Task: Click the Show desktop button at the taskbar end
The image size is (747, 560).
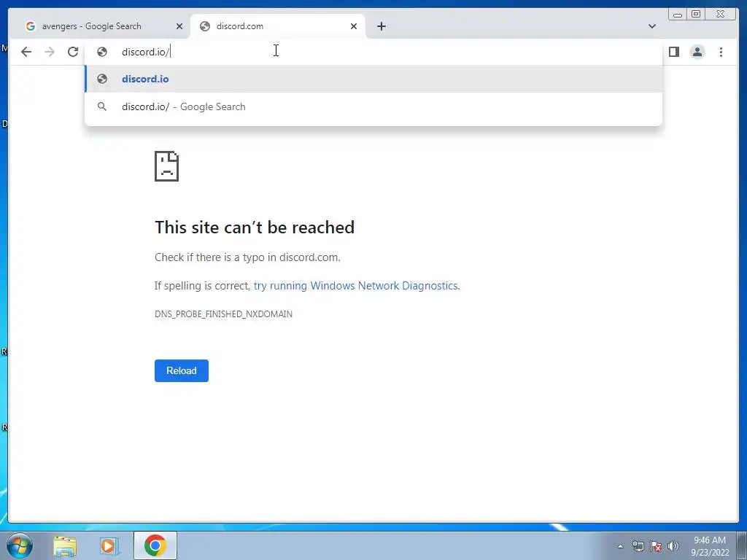Action: 742,545
